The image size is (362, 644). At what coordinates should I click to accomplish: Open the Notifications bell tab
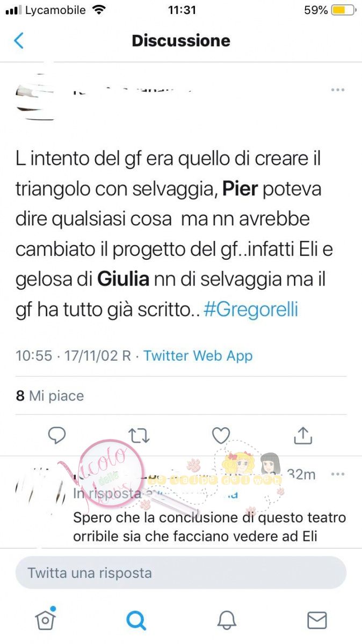coord(227,620)
